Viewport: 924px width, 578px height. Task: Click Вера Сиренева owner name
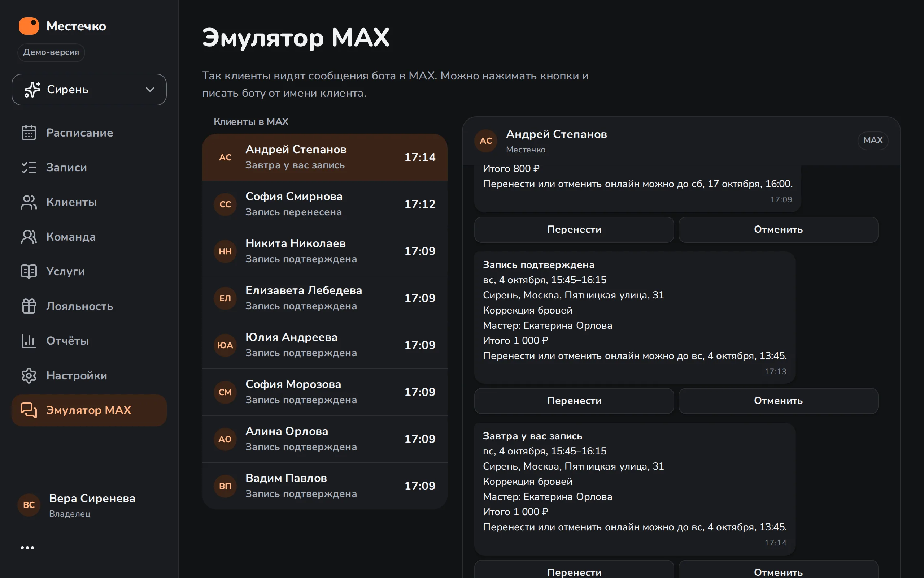click(92, 499)
